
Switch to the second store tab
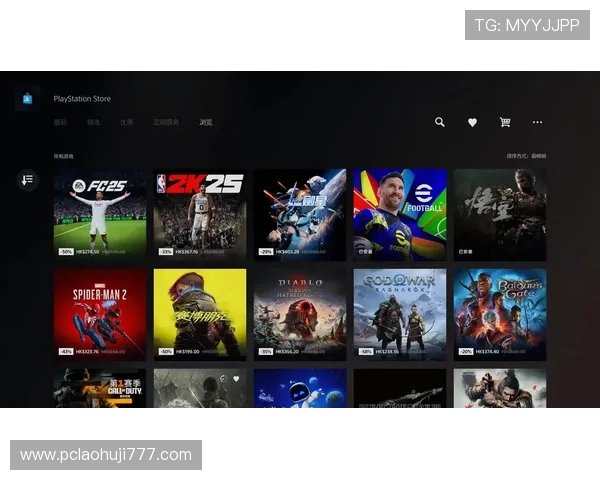(x=93, y=122)
